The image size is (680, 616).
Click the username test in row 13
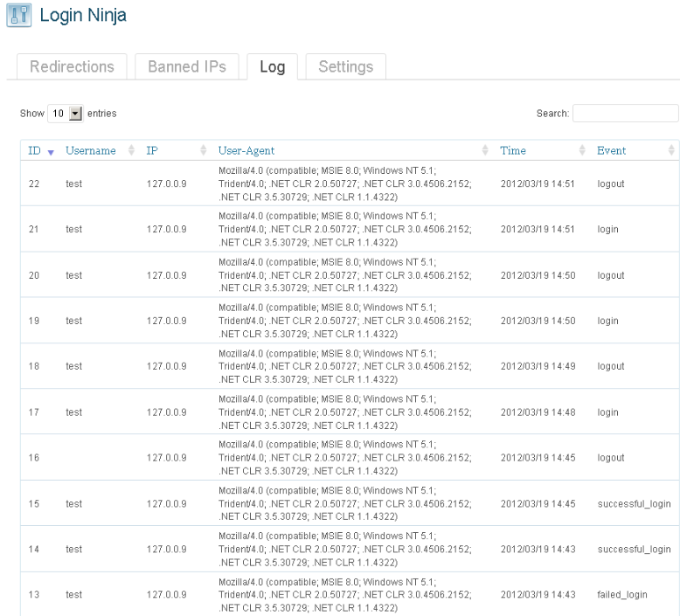pyautogui.click(x=73, y=595)
